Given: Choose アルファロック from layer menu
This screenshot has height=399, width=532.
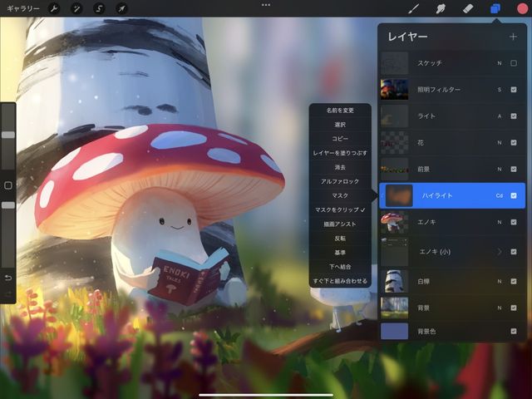Looking at the screenshot, I should coord(340,181).
